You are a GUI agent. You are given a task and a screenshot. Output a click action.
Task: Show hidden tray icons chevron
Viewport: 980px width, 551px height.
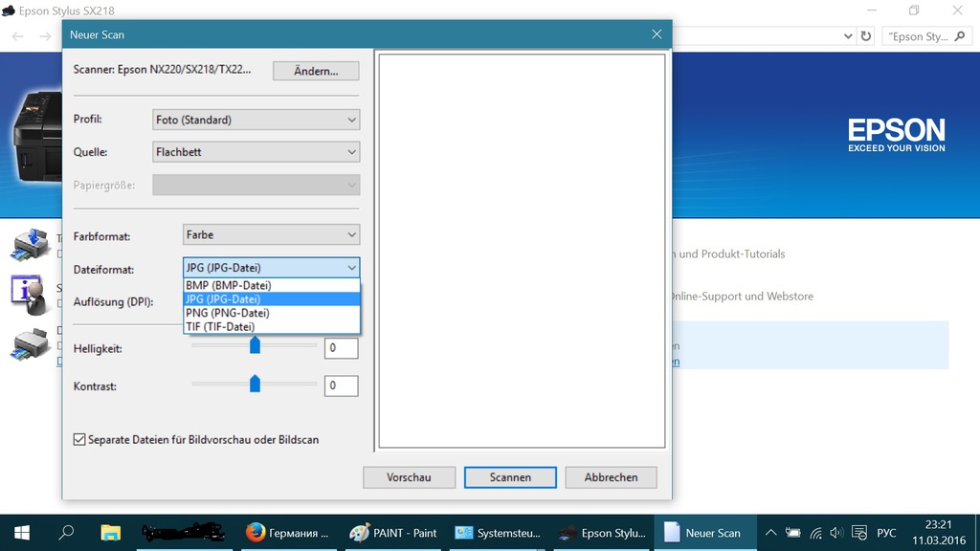coord(771,533)
